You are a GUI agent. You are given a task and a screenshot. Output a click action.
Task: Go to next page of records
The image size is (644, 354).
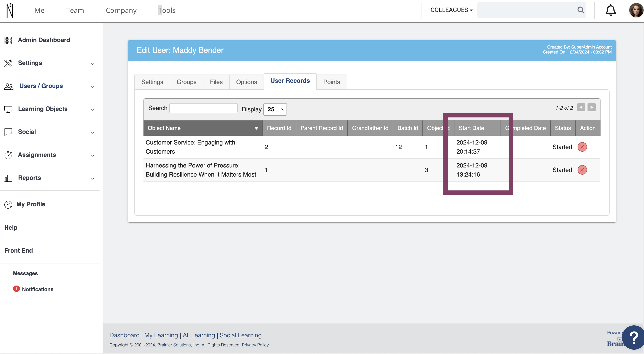[x=591, y=107]
